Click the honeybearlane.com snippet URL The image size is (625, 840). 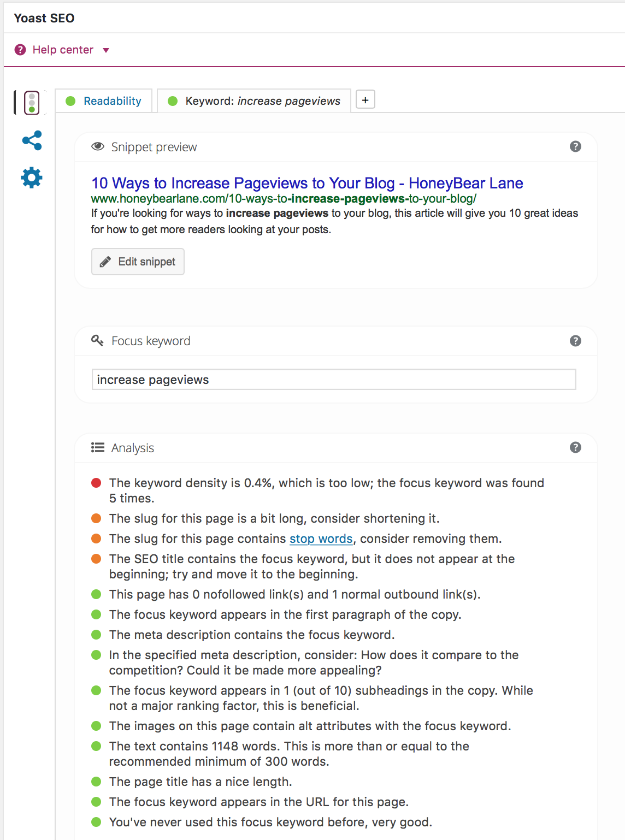point(284,199)
